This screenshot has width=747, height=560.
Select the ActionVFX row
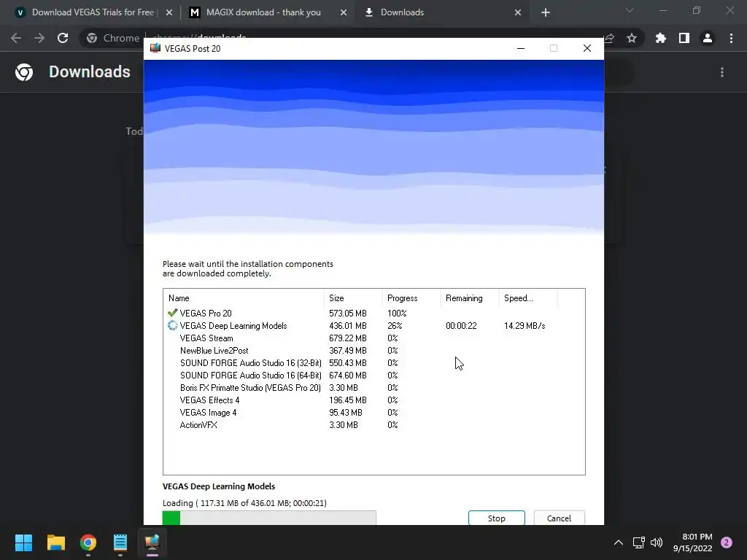tap(373, 425)
